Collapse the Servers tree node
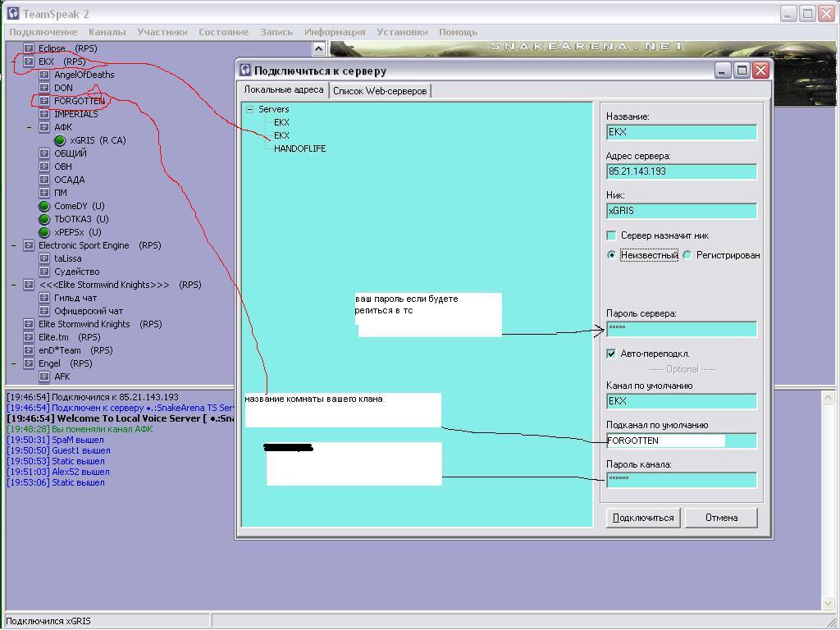The height and width of the screenshot is (630, 840). pos(249,109)
